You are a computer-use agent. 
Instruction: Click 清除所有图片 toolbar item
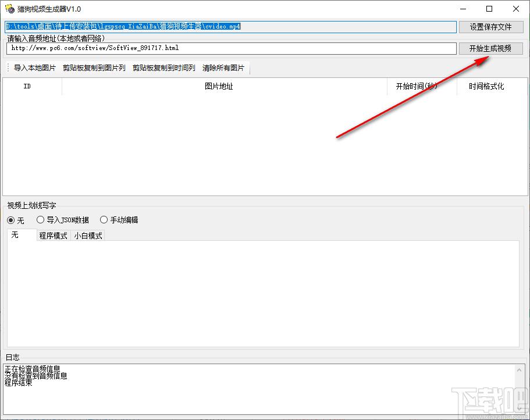coord(223,68)
